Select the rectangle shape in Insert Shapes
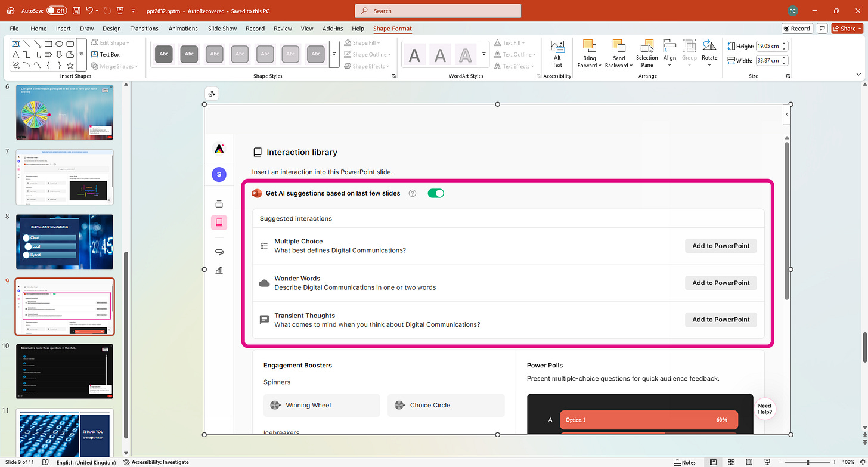Viewport: 868px width, 467px height. click(x=48, y=44)
